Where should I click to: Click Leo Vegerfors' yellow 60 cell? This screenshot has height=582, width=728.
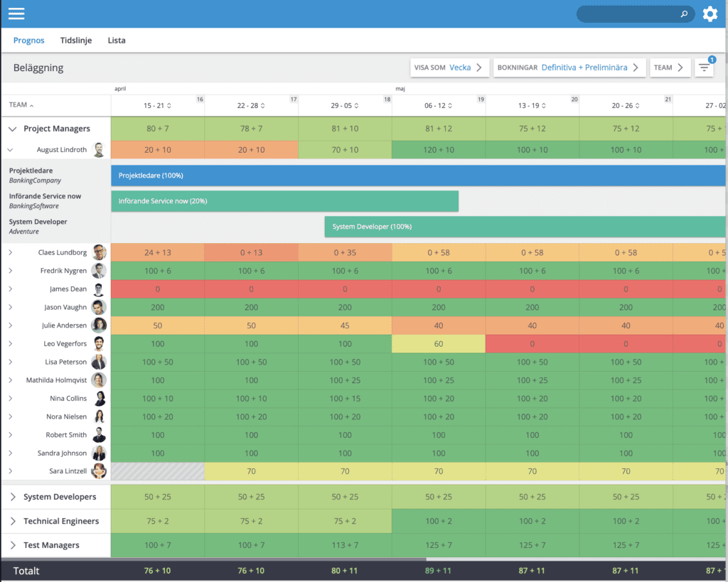coord(439,344)
